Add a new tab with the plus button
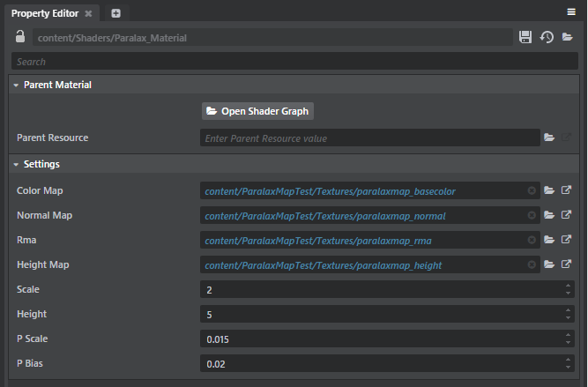The width and height of the screenshot is (588, 387). point(115,13)
